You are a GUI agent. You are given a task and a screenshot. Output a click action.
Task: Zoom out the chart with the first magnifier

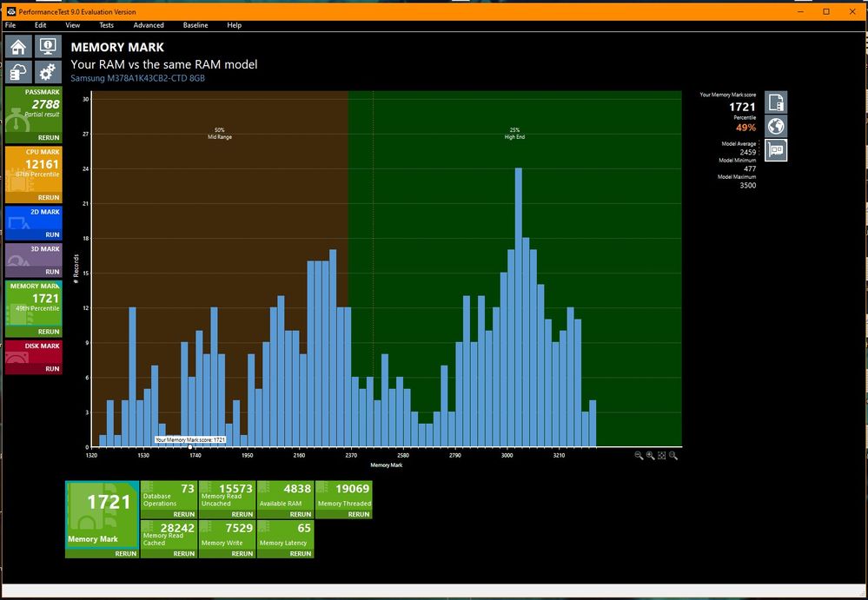tap(639, 456)
